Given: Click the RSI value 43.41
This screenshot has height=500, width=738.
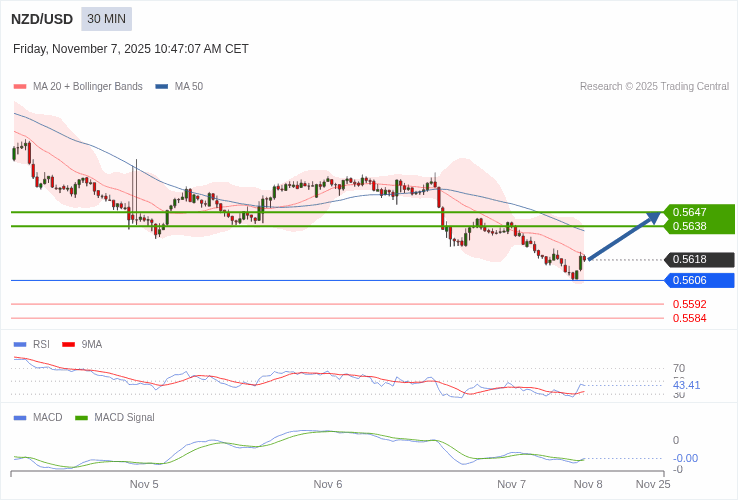Looking at the screenshot, I should tap(687, 385).
